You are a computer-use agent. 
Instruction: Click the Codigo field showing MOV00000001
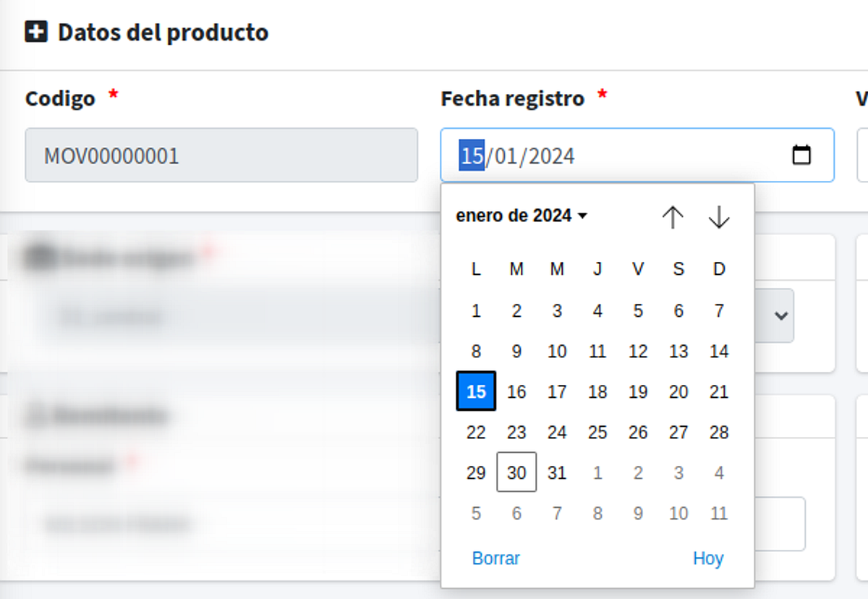pyautogui.click(x=221, y=155)
